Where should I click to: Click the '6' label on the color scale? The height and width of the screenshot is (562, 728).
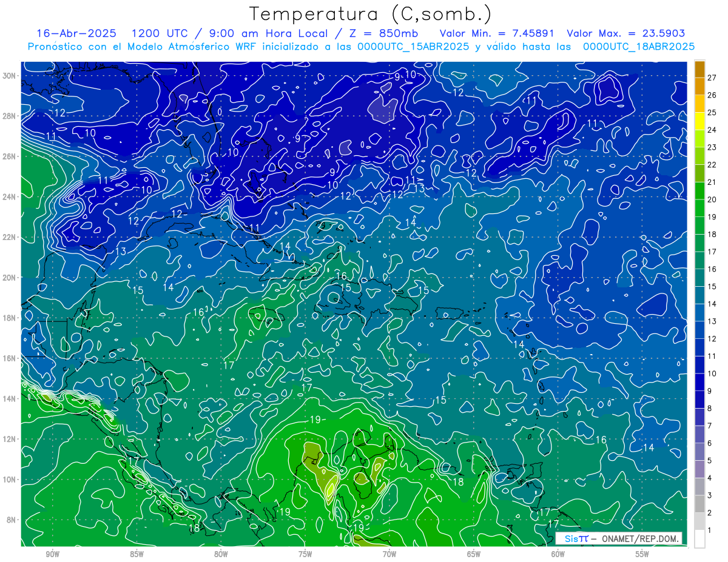pos(710,443)
